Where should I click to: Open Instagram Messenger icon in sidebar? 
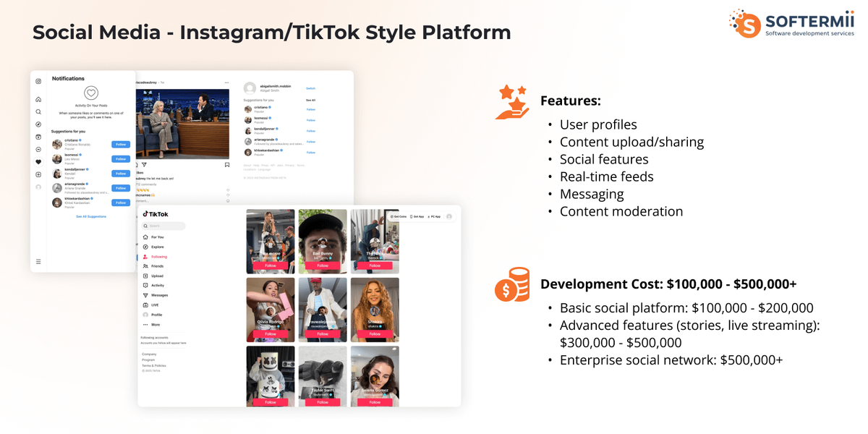(x=38, y=149)
